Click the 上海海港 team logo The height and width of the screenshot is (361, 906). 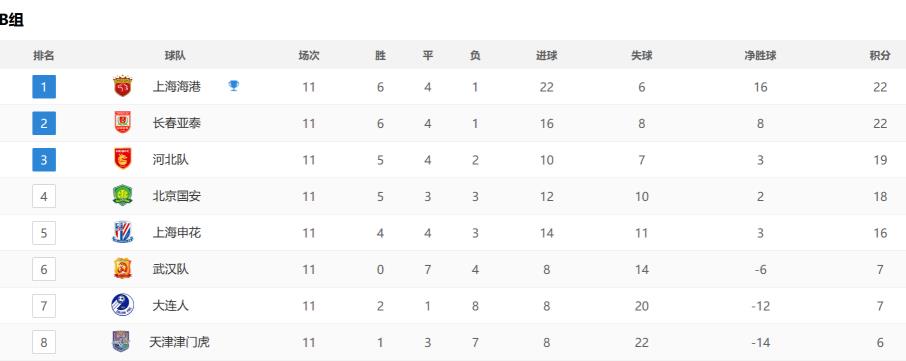(122, 87)
